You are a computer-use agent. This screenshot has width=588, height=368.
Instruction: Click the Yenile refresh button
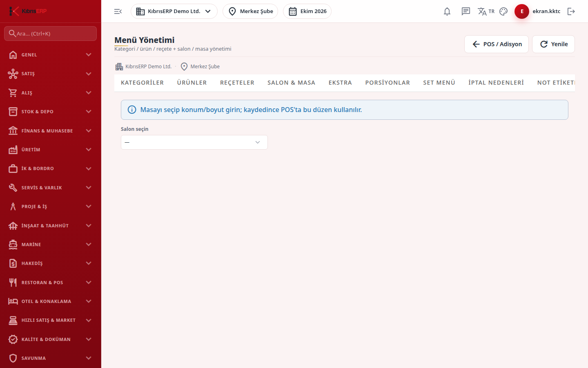coord(553,44)
